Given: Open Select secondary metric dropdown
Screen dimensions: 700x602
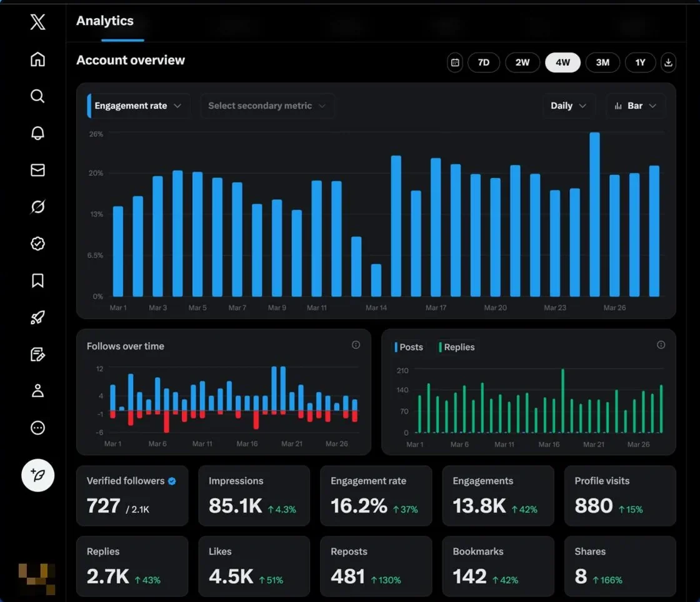Looking at the screenshot, I should click(267, 106).
